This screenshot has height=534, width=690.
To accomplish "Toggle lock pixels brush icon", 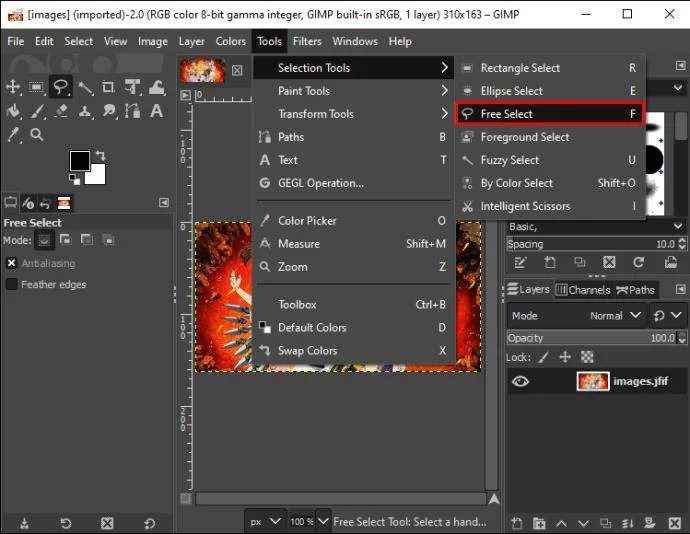I will pyautogui.click(x=544, y=357).
